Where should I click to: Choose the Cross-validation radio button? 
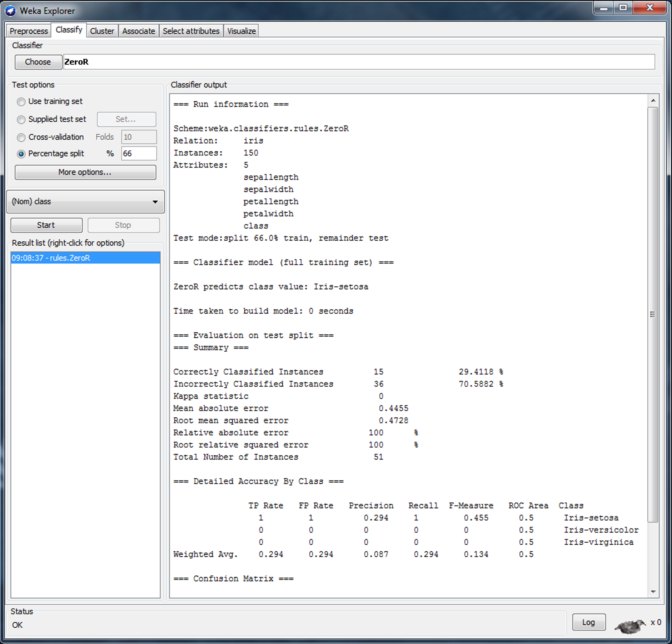(x=21, y=138)
